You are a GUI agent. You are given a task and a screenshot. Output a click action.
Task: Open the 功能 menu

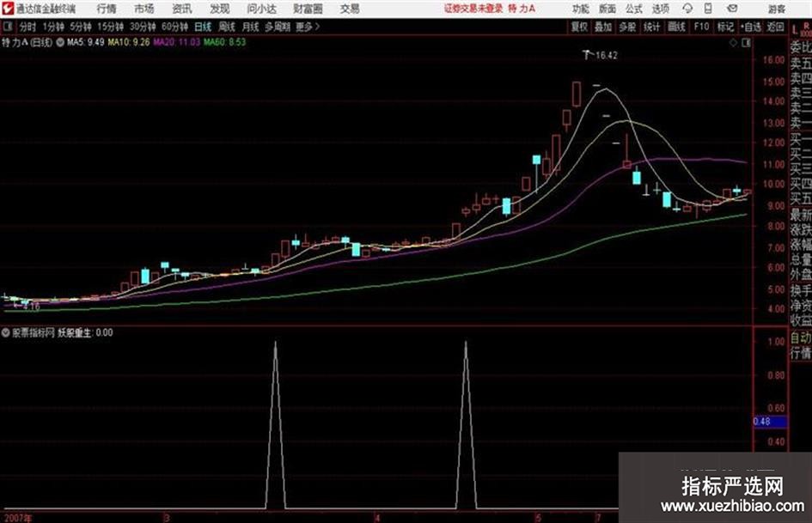point(581,9)
